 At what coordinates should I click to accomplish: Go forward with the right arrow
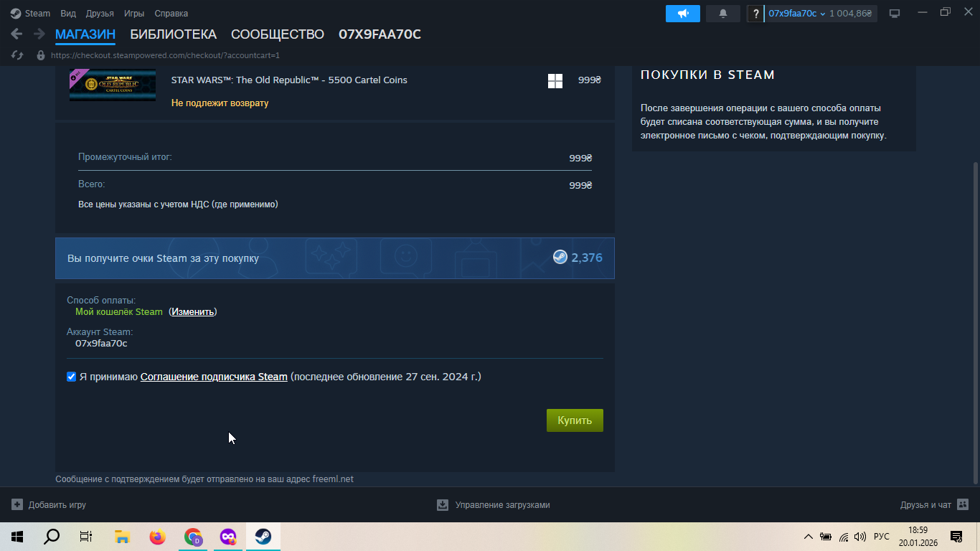point(39,34)
